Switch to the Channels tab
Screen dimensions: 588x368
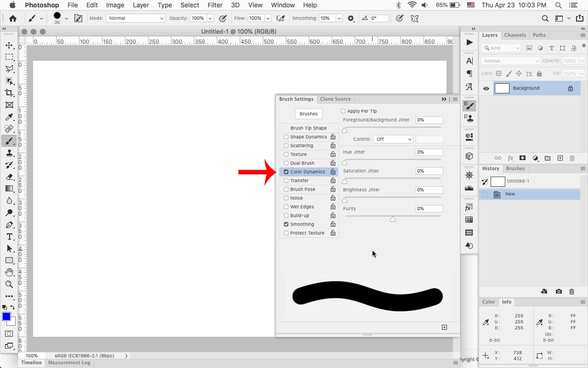click(515, 35)
